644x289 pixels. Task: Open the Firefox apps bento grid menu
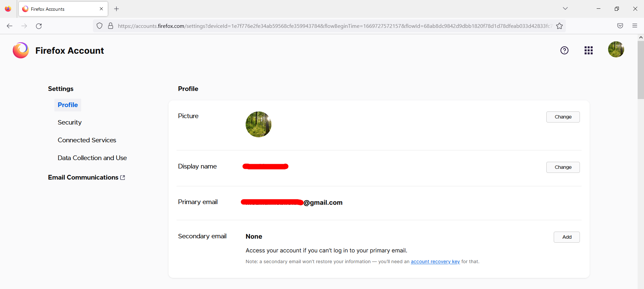(588, 50)
